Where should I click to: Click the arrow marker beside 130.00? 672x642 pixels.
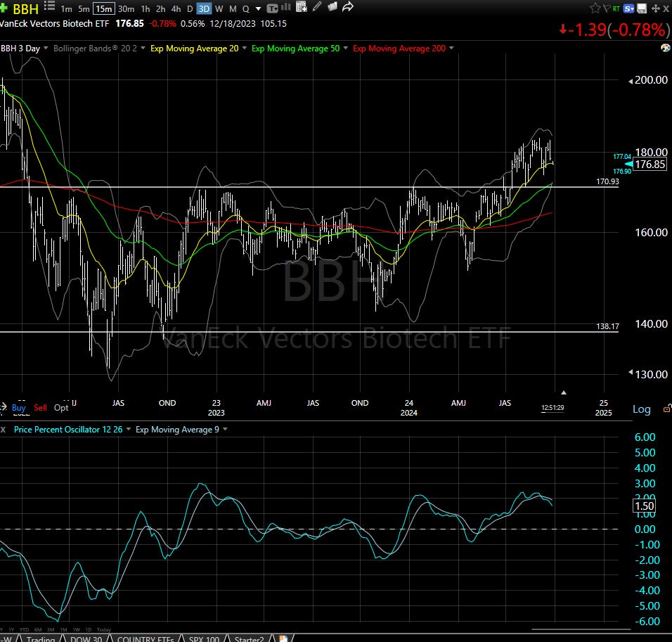pos(631,372)
